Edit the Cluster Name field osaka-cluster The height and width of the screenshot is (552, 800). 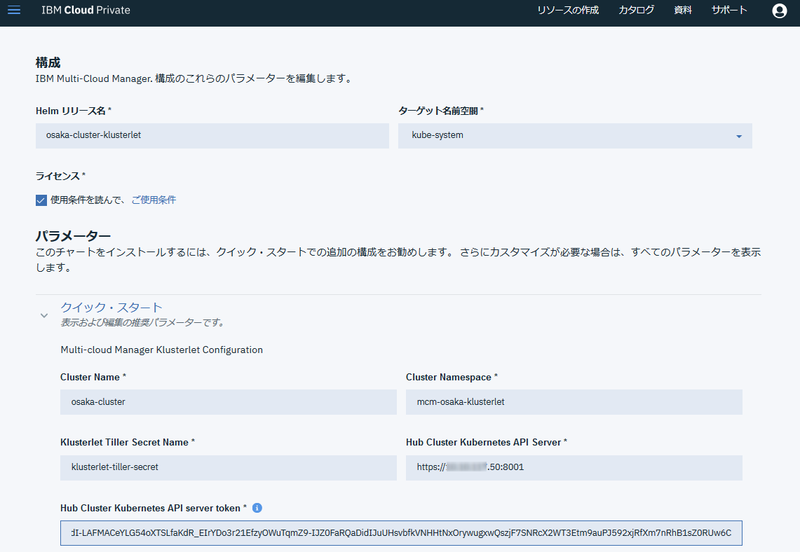point(228,402)
